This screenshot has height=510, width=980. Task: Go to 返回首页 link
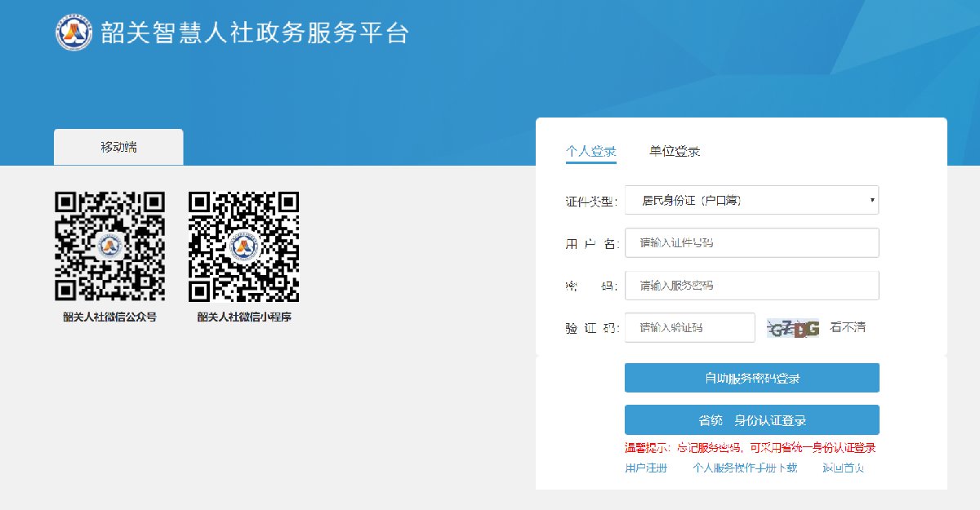click(844, 468)
